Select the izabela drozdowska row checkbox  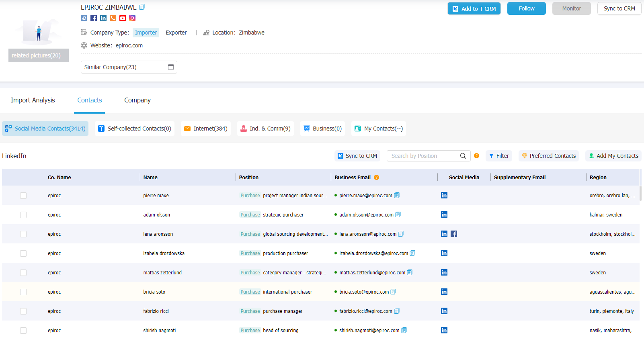click(23, 253)
